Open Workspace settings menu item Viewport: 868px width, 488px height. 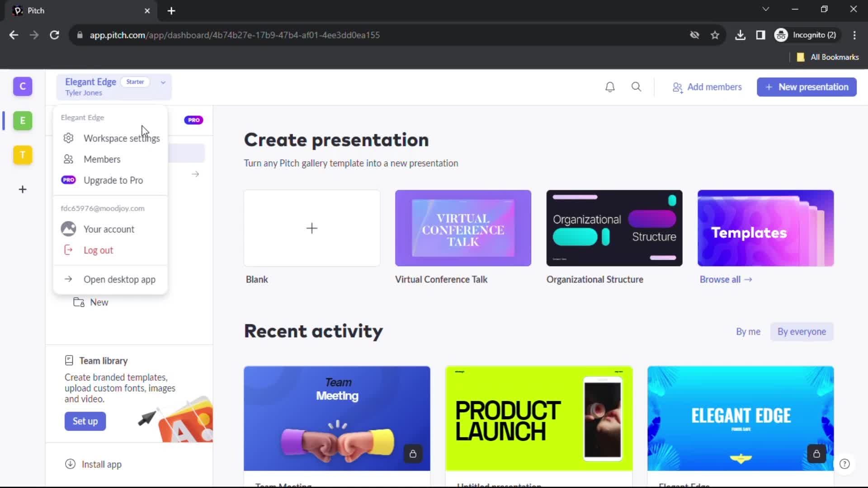click(111, 138)
